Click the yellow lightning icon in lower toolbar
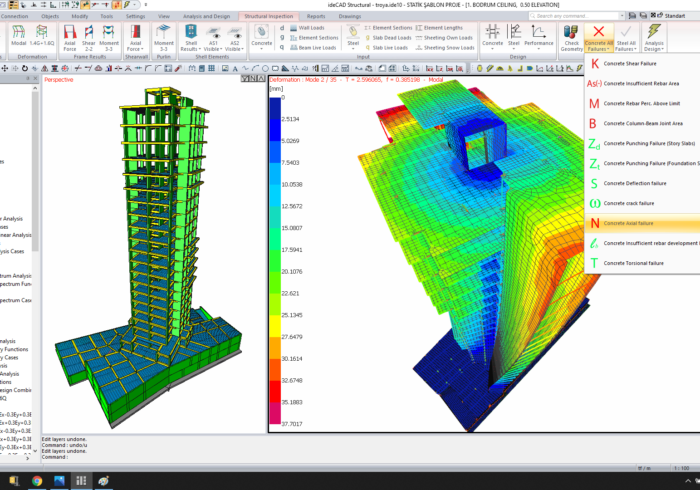The height and width of the screenshot is (490, 700). click(x=579, y=68)
